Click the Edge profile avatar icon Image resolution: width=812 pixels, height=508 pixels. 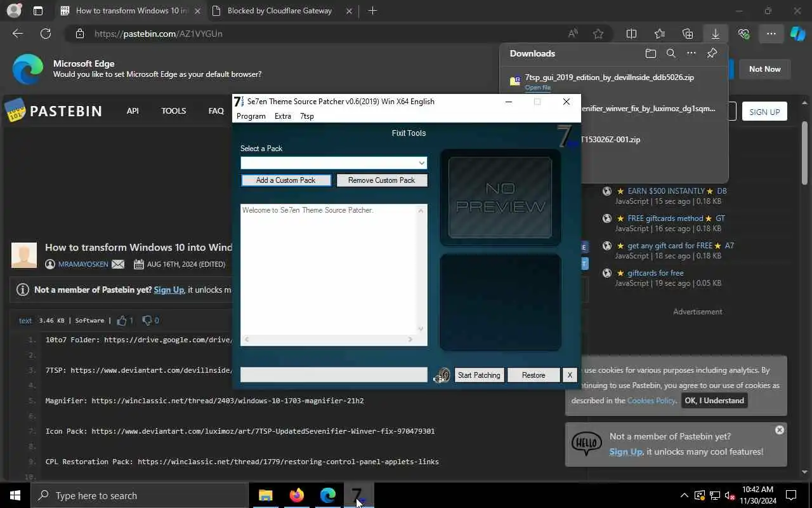click(x=13, y=11)
